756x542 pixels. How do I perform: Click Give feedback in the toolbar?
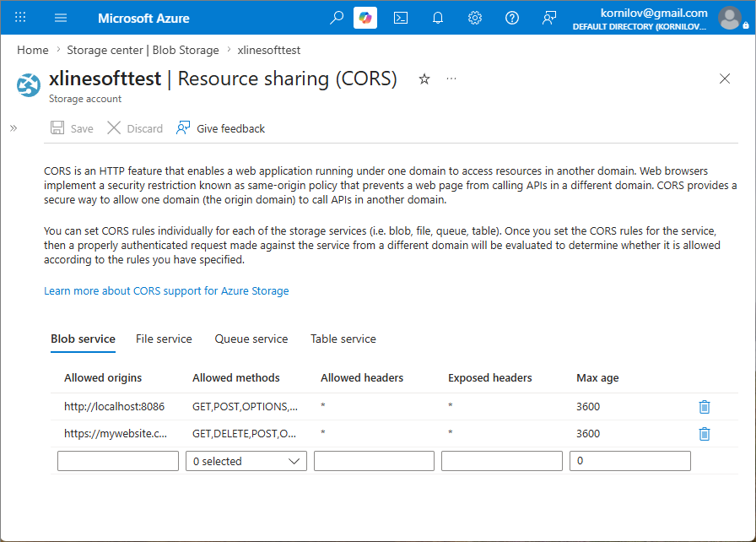(x=220, y=128)
